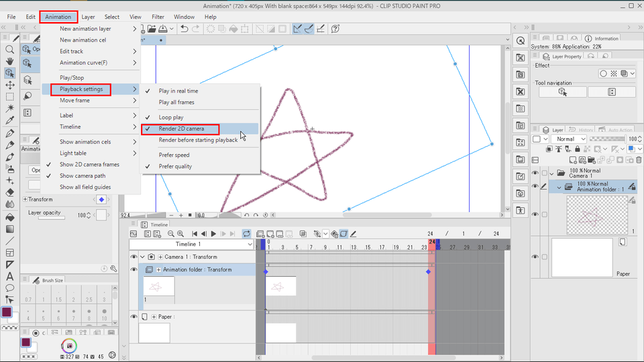
Task: Select the Move layer tool
Action: pyautogui.click(x=10, y=85)
